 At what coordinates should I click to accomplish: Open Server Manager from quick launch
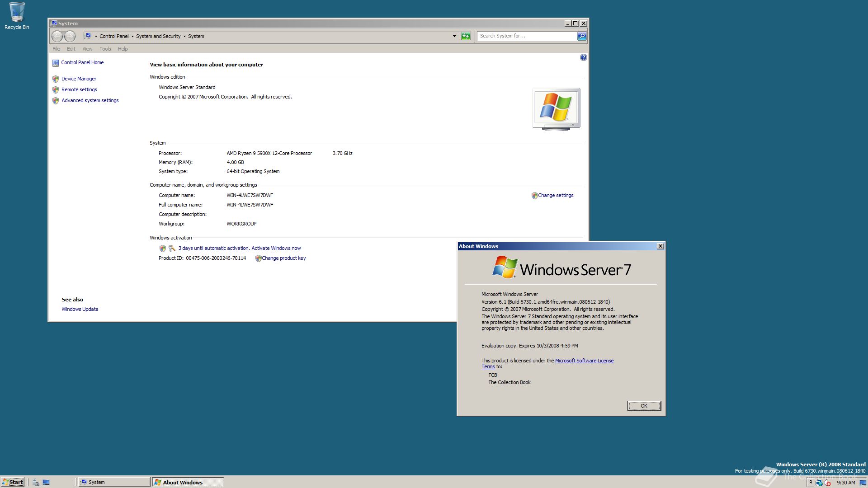(x=36, y=482)
